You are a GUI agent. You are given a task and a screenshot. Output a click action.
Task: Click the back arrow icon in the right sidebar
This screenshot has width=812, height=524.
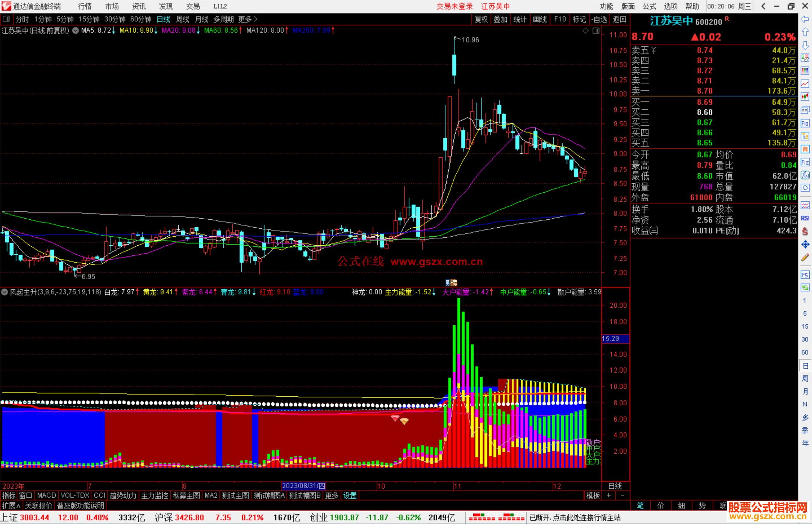(805, 19)
